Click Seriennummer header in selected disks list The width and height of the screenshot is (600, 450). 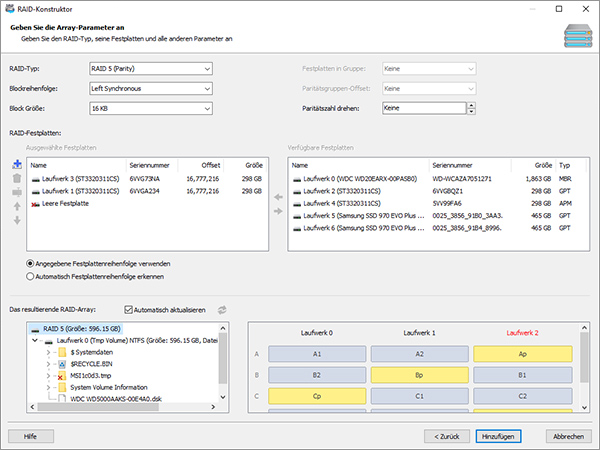pyautogui.click(x=152, y=165)
